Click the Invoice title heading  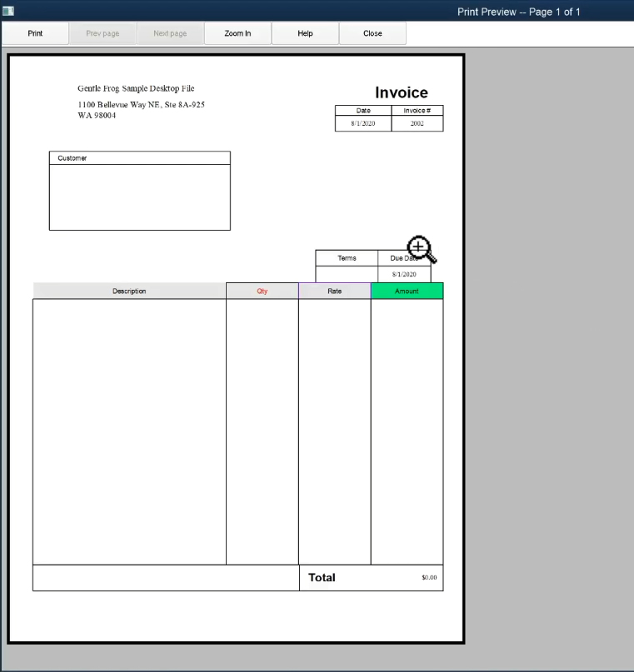[x=402, y=92]
